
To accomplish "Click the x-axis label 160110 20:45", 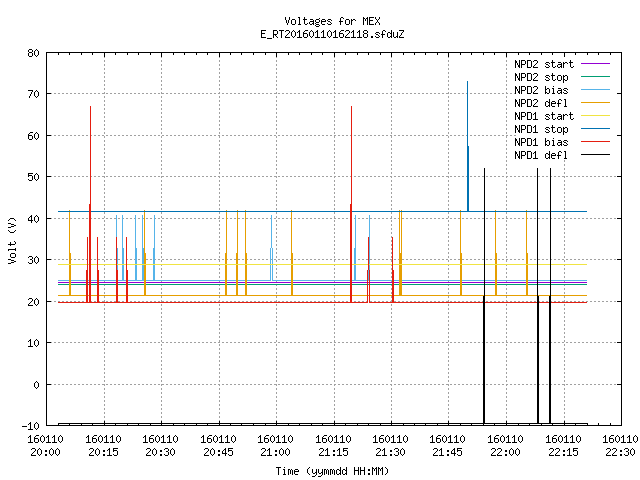I will pos(218,446).
